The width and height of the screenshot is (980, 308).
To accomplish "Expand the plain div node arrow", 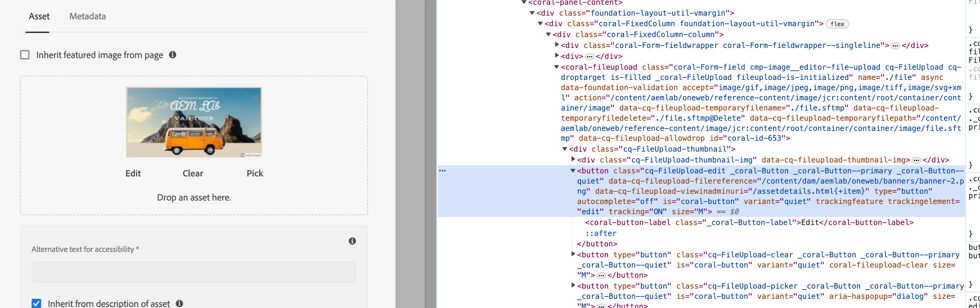I will 557,56.
